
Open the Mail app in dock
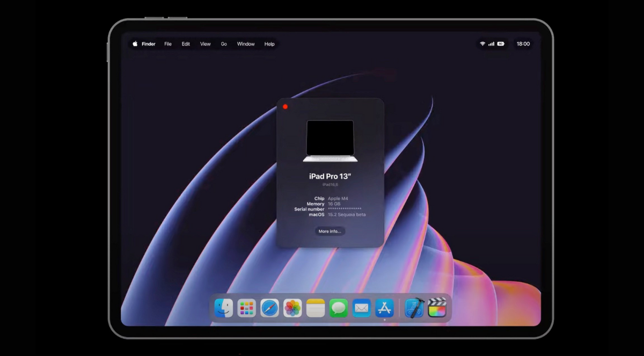click(x=362, y=308)
